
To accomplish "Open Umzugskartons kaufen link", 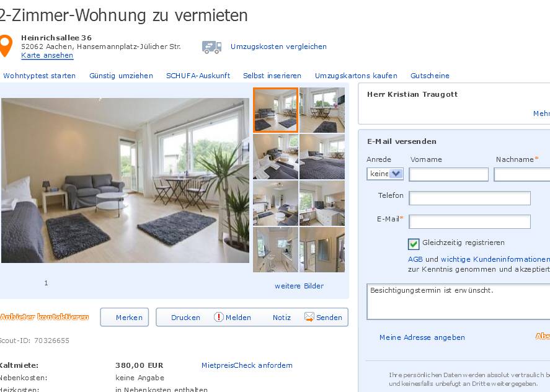I will (x=356, y=76).
